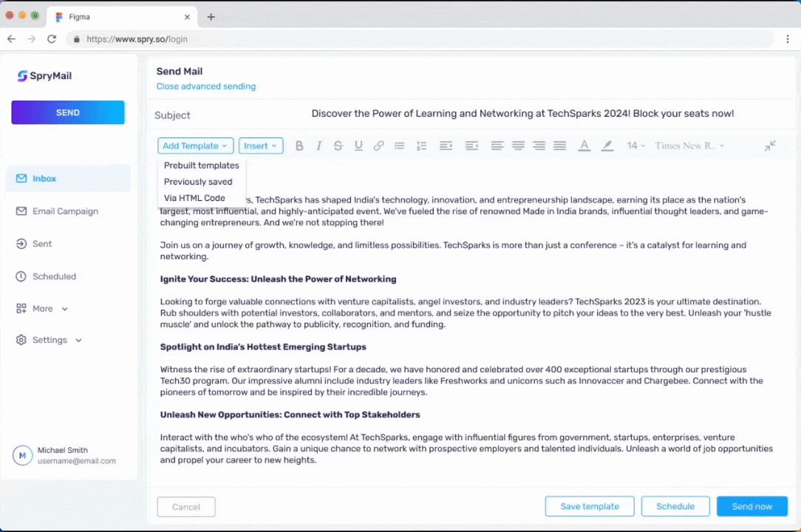The height and width of the screenshot is (532, 801).
Task: Center align the text
Action: coord(518,146)
